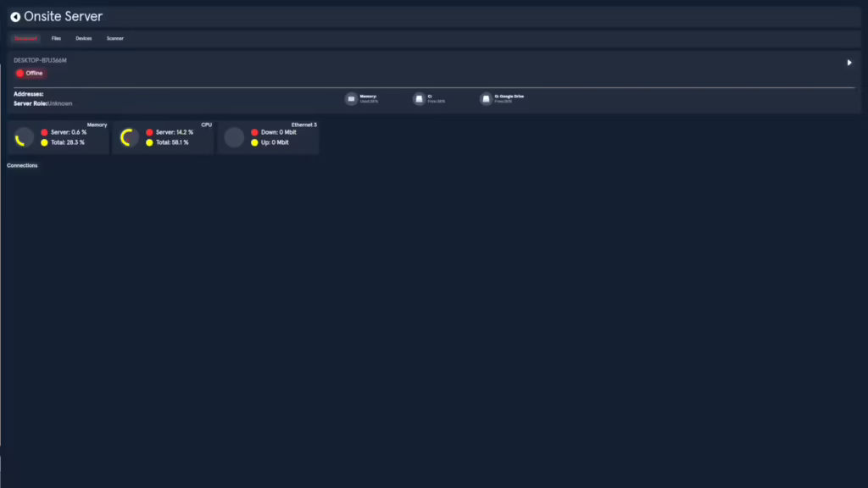
Task: Click the CPU Server: 14.2 % value
Action: (x=175, y=132)
